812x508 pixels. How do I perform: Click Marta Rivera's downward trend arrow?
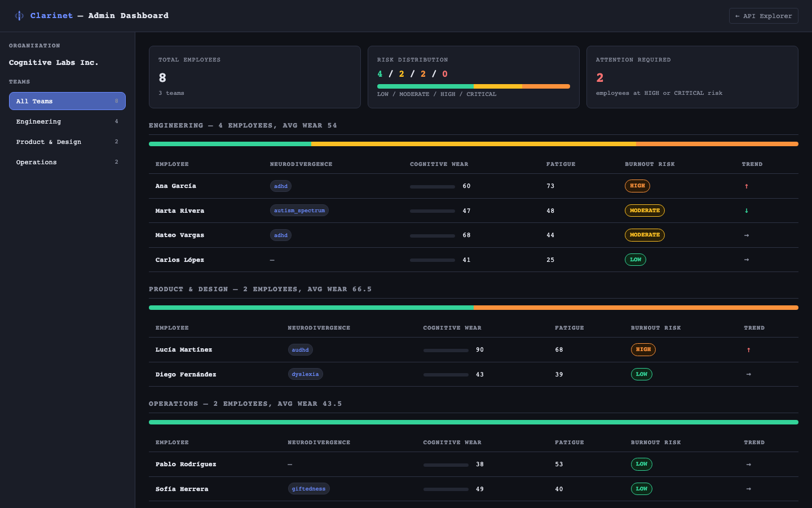[747, 211]
